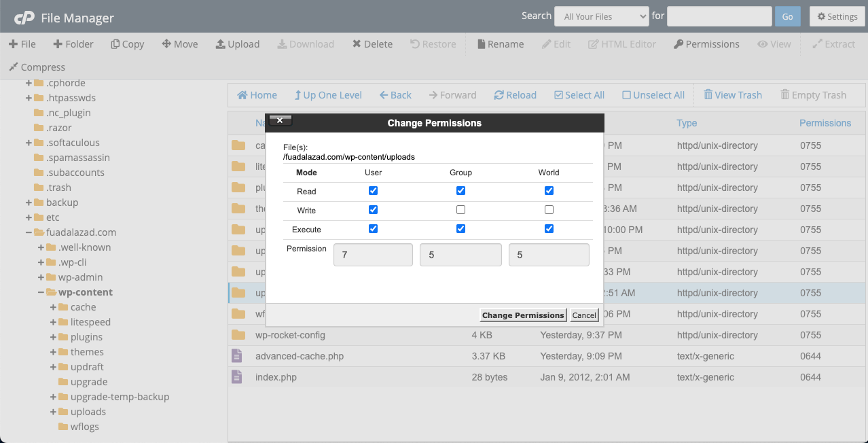Collapse the fuadalazad.com tree folder
This screenshot has height=443, width=868.
tap(29, 232)
